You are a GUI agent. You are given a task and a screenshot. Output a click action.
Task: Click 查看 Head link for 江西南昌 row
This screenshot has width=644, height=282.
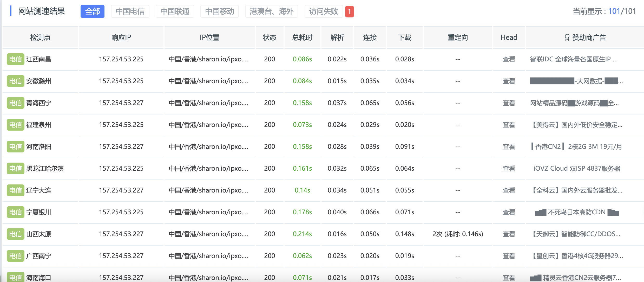click(x=509, y=59)
